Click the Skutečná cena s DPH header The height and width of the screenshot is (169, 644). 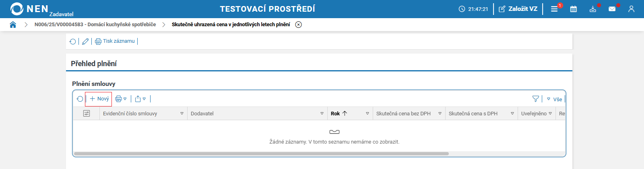point(473,114)
